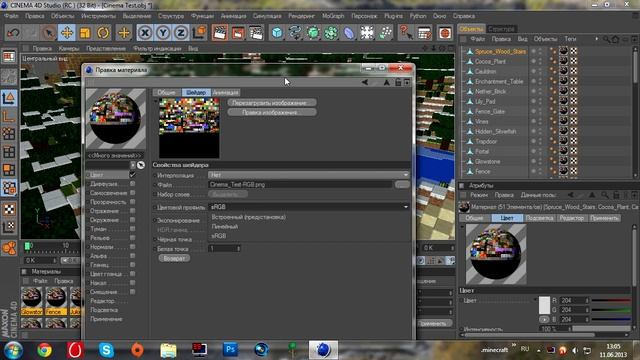Click the home icon in Objects manager
Viewport: 640px width, 360px height.
click(x=615, y=39)
